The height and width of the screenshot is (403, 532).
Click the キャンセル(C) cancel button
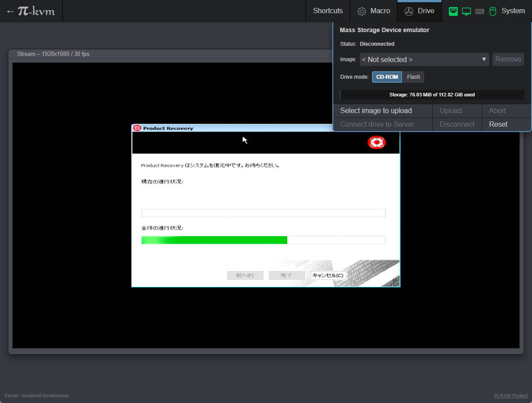[328, 275]
